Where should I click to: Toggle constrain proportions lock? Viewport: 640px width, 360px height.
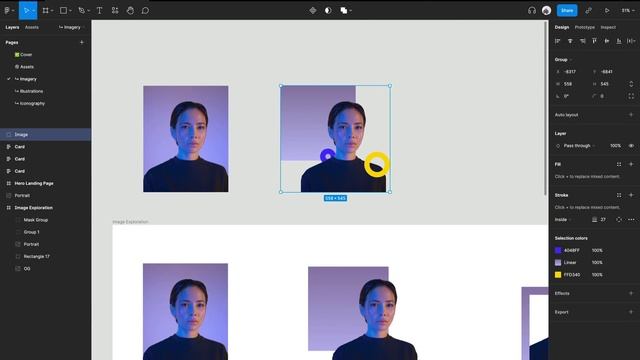(x=631, y=84)
